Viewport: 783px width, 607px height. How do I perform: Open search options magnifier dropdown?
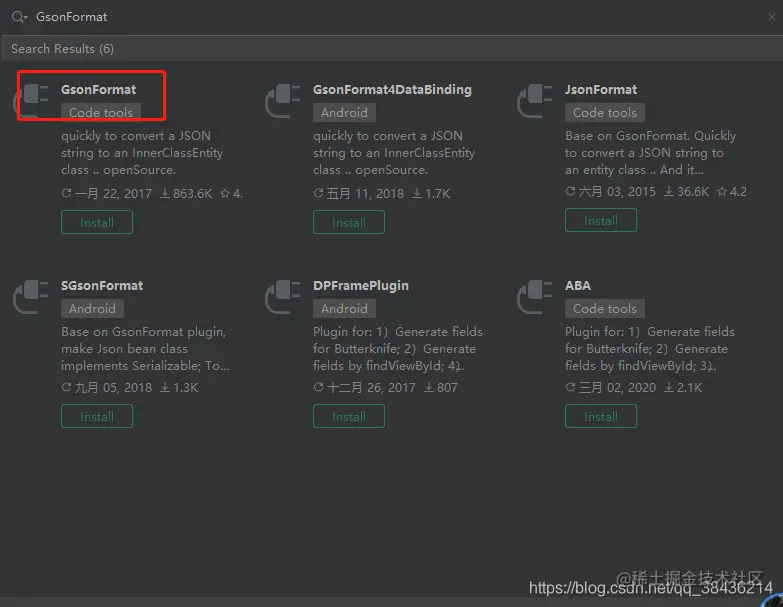tap(19, 17)
